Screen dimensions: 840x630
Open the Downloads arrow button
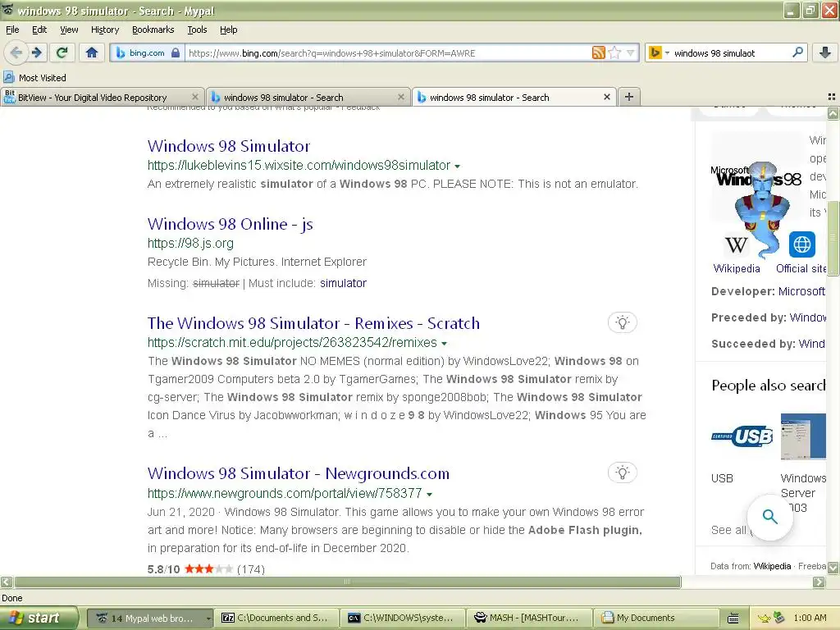825,52
